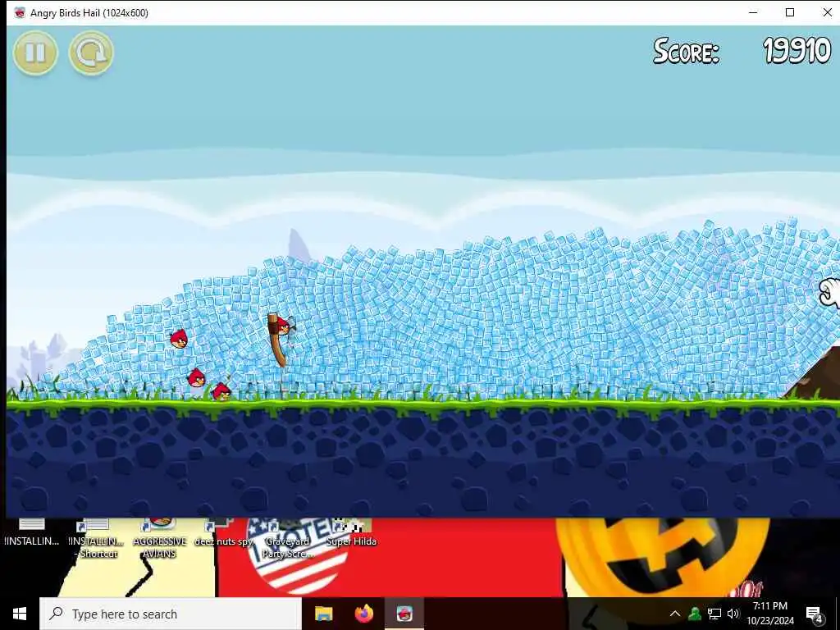
Task: Restart the level with the retry button
Action: click(91, 52)
